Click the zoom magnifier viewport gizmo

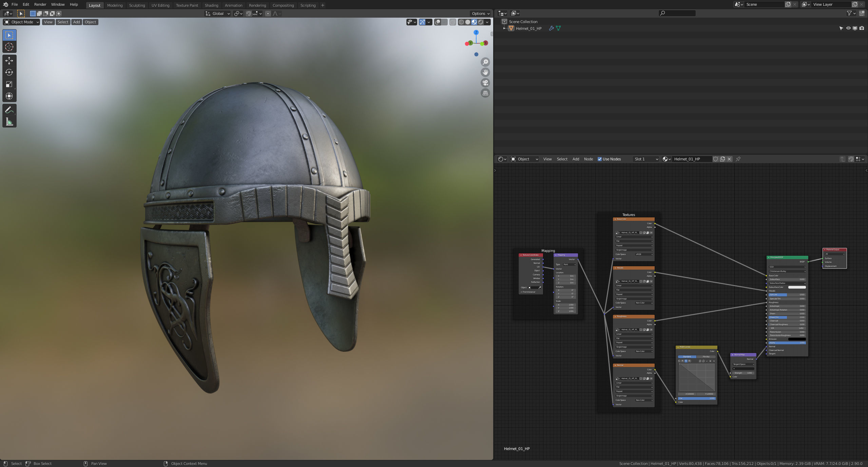coord(485,62)
